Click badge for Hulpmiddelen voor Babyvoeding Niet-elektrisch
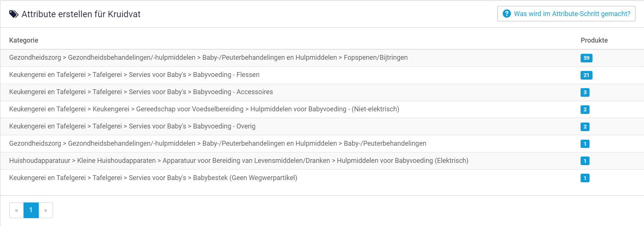 pyautogui.click(x=585, y=109)
